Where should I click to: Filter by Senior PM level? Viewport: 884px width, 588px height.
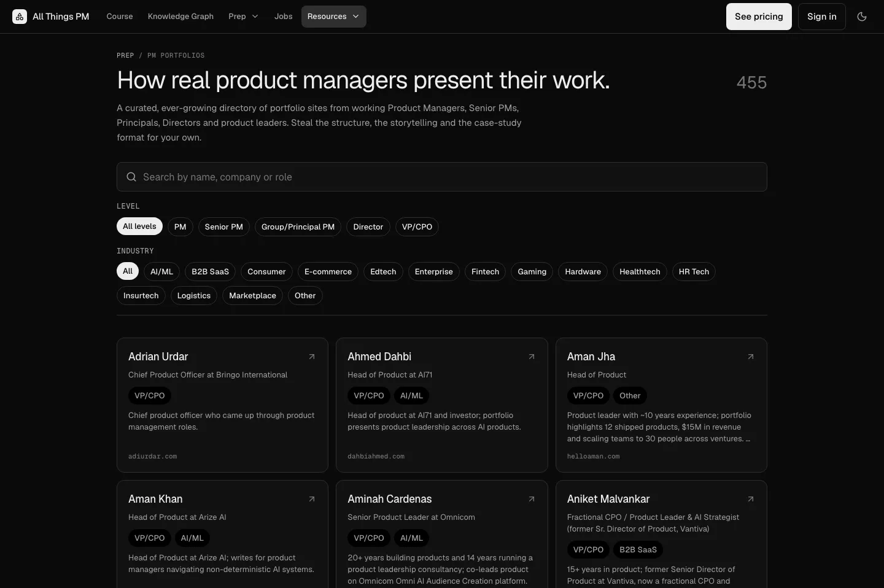pyautogui.click(x=224, y=226)
